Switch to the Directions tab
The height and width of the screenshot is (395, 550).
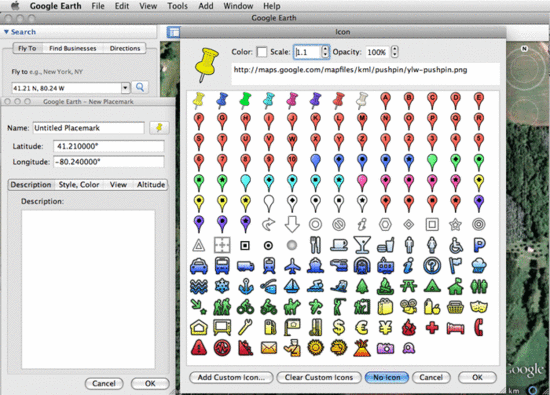click(125, 48)
